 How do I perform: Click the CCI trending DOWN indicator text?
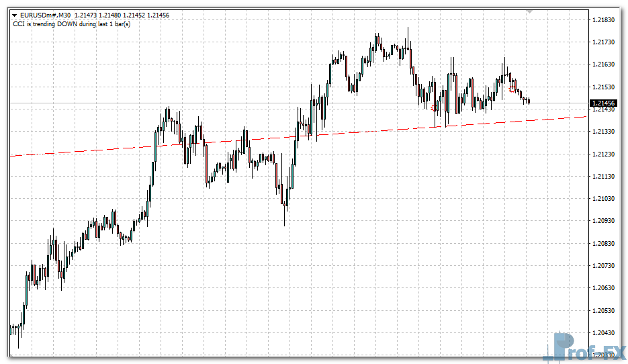coord(71,24)
